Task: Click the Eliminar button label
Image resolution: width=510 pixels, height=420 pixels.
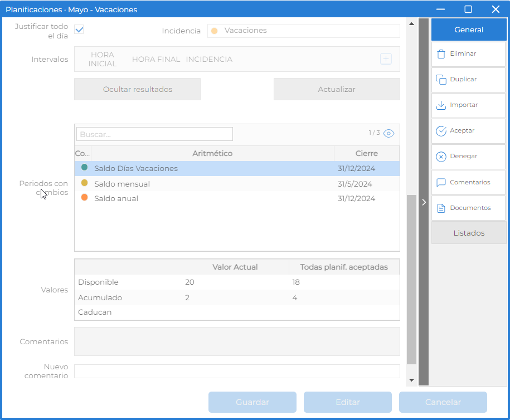Action: 463,53
